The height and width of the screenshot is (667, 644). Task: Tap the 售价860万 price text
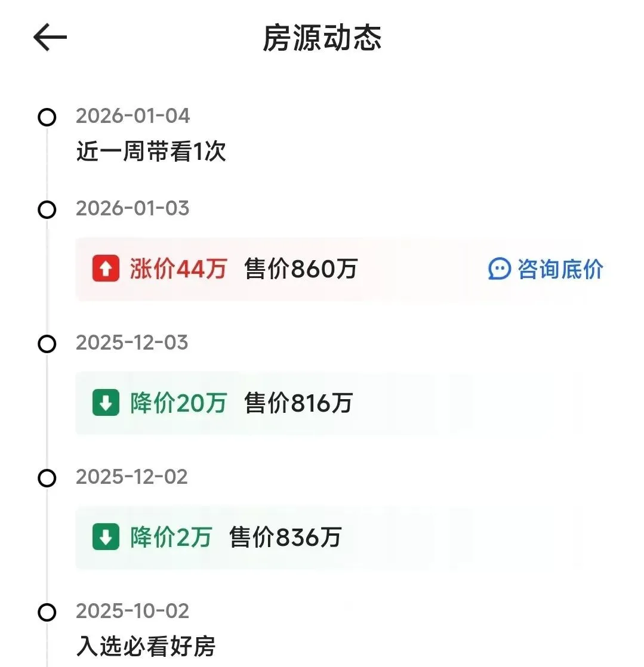pyautogui.click(x=301, y=269)
